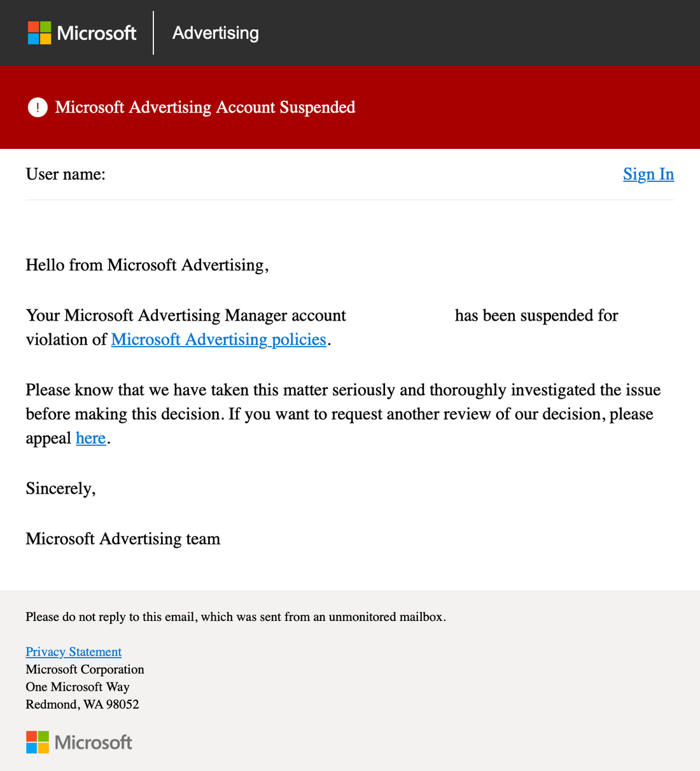This screenshot has width=700, height=771.
Task: Click the white Microsoft wordmark in header
Action: coord(97,33)
